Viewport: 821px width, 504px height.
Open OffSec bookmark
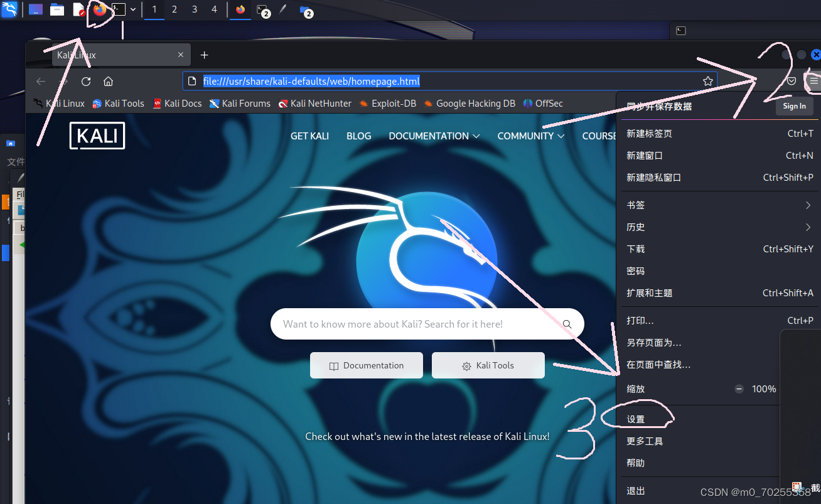tap(543, 104)
